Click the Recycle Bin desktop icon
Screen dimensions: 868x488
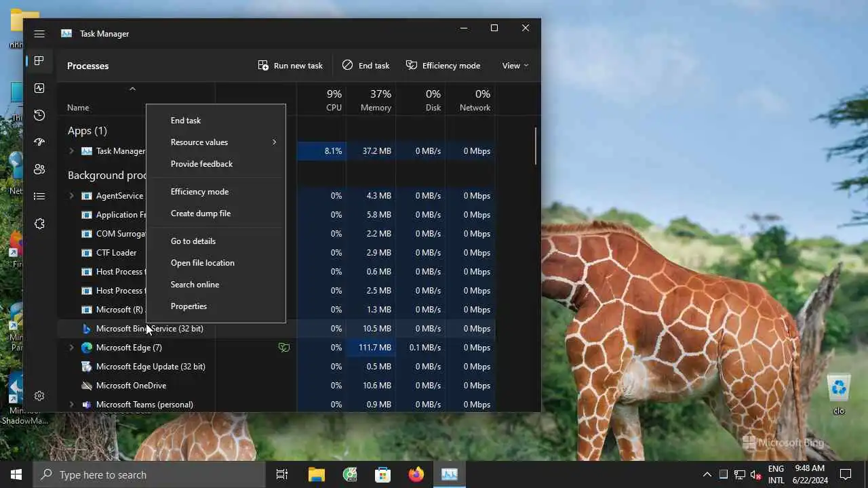click(x=839, y=394)
